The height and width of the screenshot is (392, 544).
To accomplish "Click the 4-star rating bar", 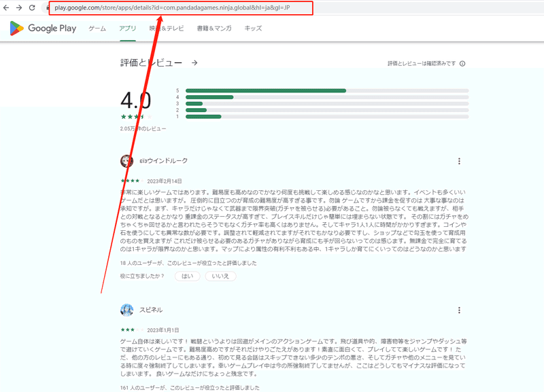I will pos(327,97).
